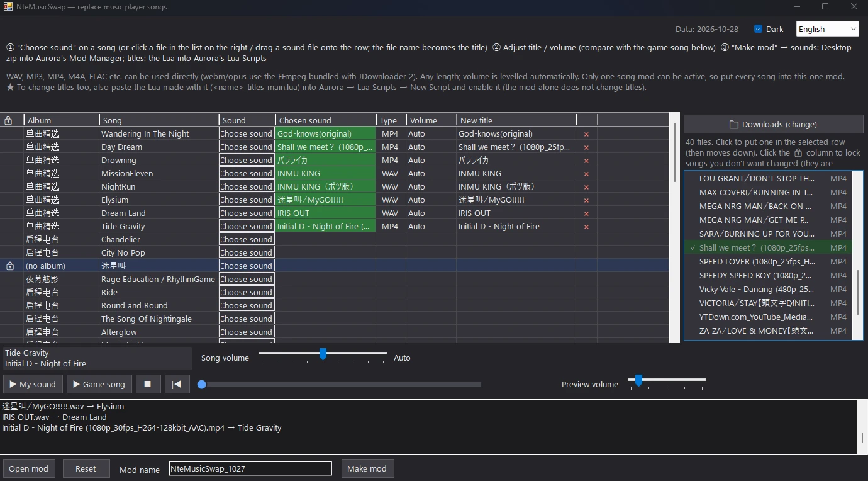Focus the Mod name text field
The image size is (868, 481).
250,468
